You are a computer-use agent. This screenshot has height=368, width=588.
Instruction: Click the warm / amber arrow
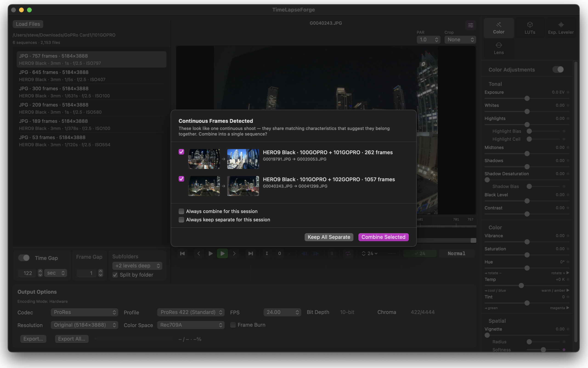(x=568, y=290)
